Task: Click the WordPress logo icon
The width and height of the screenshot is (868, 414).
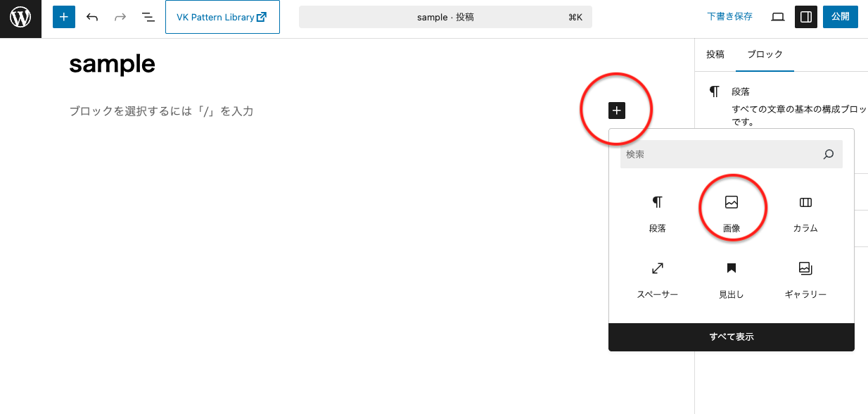Action: tap(20, 18)
